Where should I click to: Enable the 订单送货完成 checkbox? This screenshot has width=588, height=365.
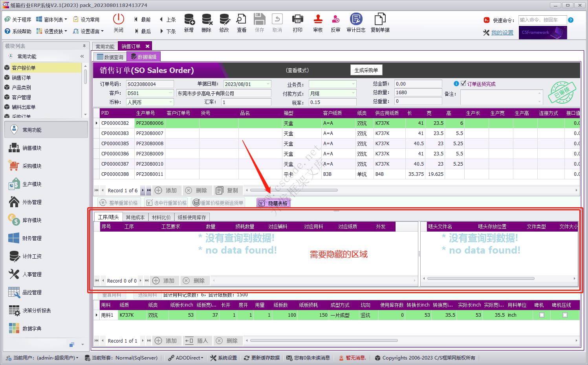click(x=463, y=83)
